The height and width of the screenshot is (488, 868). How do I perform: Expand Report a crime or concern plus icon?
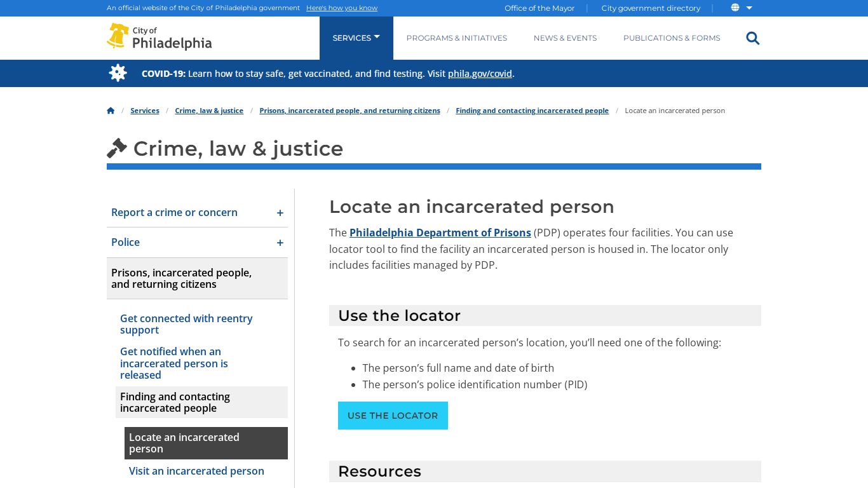coord(280,213)
